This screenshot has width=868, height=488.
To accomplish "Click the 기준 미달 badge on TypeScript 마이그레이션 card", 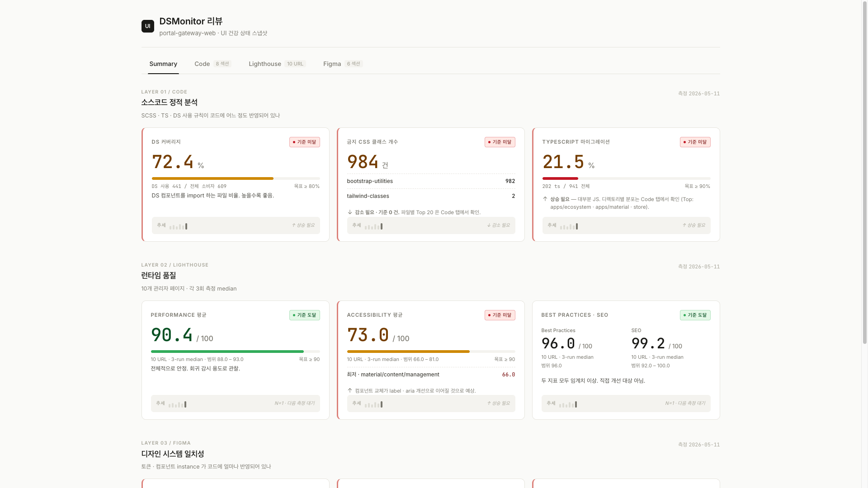I will 695,142.
